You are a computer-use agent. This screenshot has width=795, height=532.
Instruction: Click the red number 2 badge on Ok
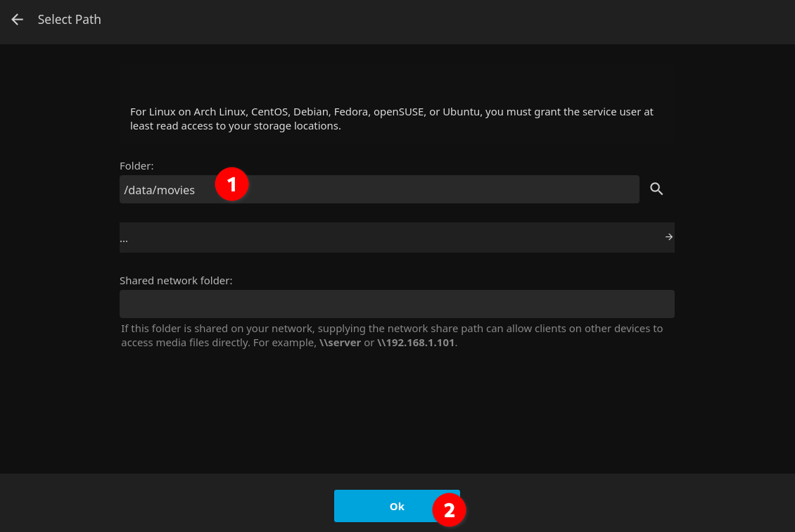coord(449,509)
